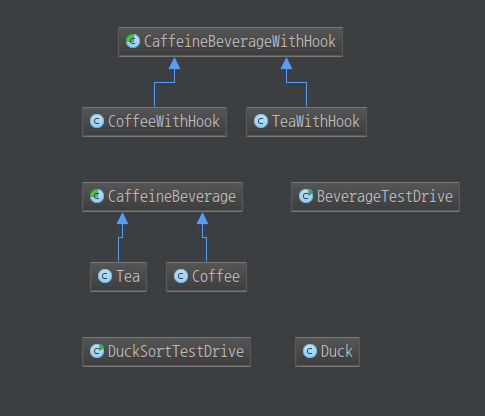Image resolution: width=485 pixels, height=416 pixels.
Task: Click the inheritance arrowhead above Tea
Action: click(122, 219)
